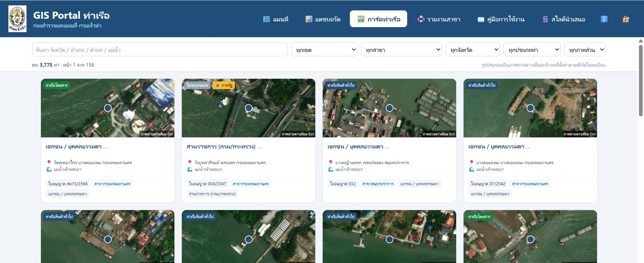
Task: Click the text วังบูรพาภิรมย์ พระนคร กรุงเทพมหานคร
Action: (x=230, y=163)
